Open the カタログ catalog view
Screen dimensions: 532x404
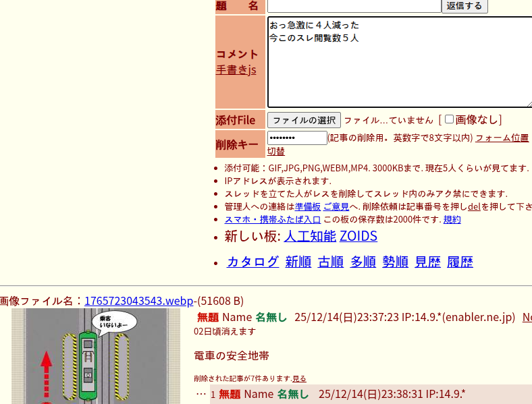(252, 262)
